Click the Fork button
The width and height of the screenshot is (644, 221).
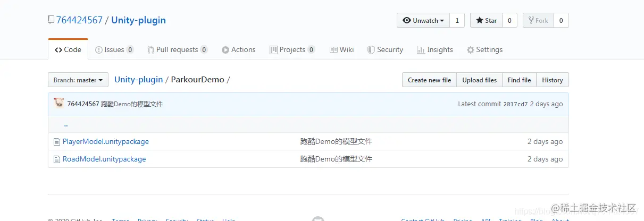pyautogui.click(x=538, y=21)
